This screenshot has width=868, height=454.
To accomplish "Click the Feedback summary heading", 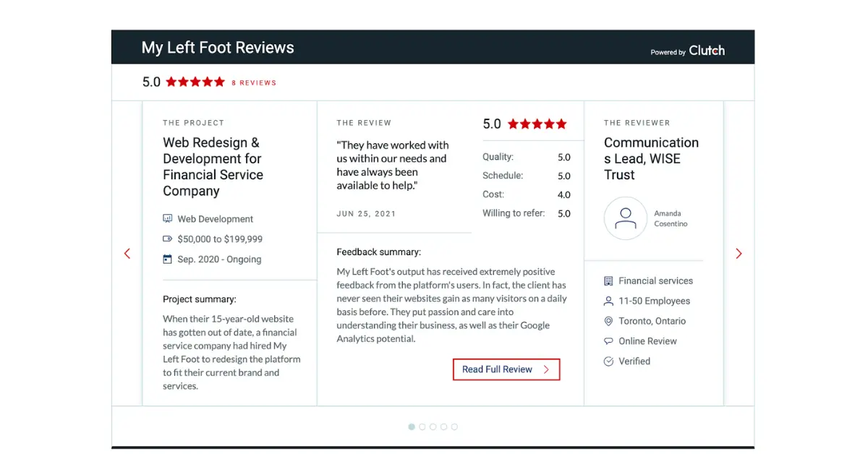I will (379, 252).
